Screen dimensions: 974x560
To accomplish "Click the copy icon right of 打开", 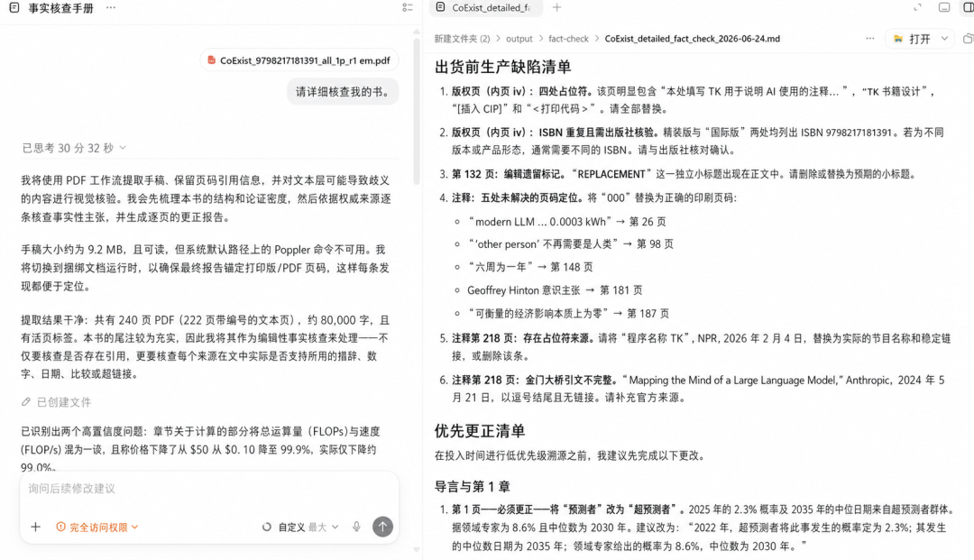I will [968, 39].
